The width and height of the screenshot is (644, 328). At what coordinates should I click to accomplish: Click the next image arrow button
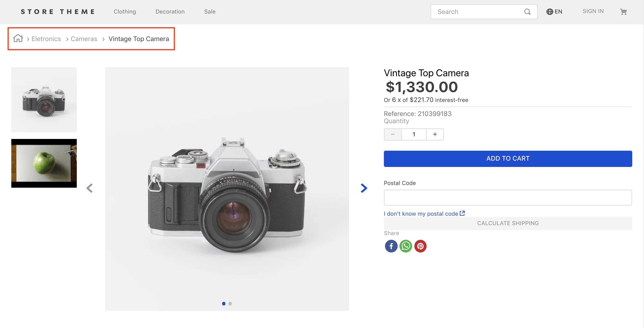coord(363,188)
